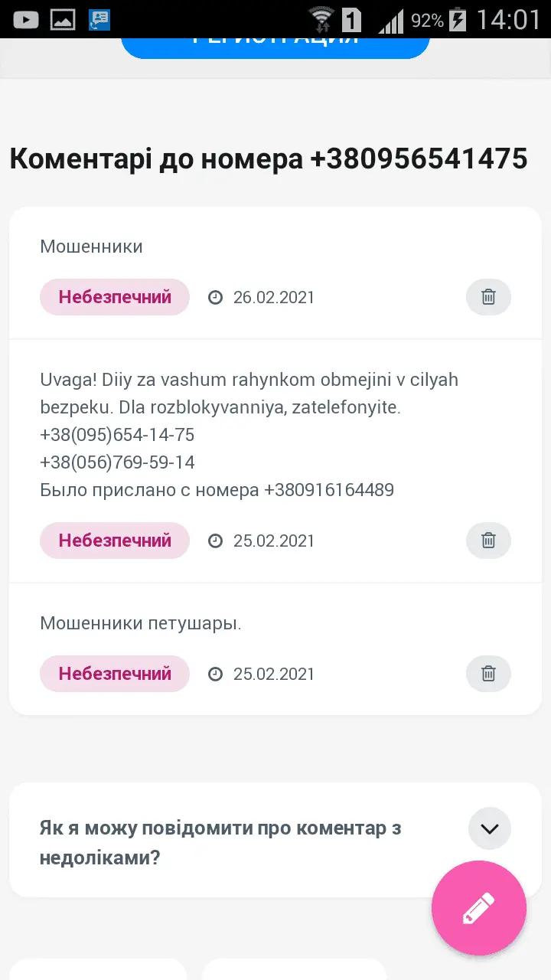Tap the blue registration button

click(275, 43)
